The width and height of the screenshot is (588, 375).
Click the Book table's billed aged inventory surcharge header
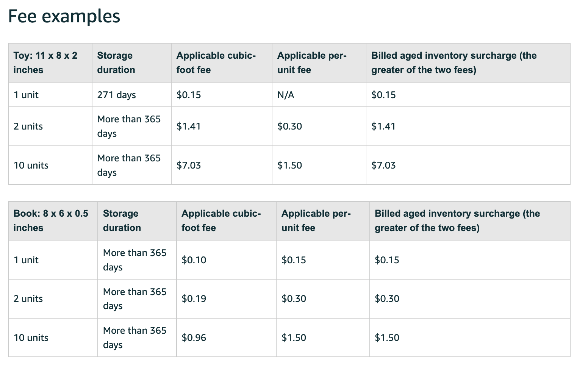pyautogui.click(x=457, y=221)
